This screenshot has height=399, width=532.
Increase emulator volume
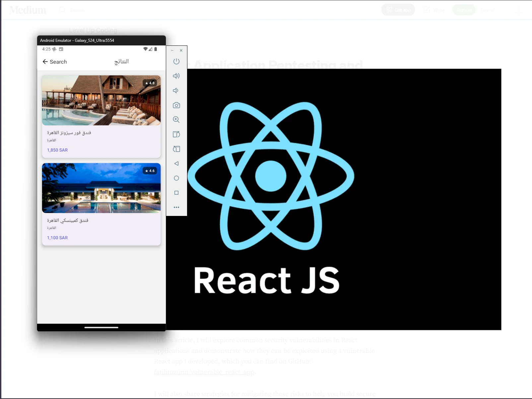176,76
